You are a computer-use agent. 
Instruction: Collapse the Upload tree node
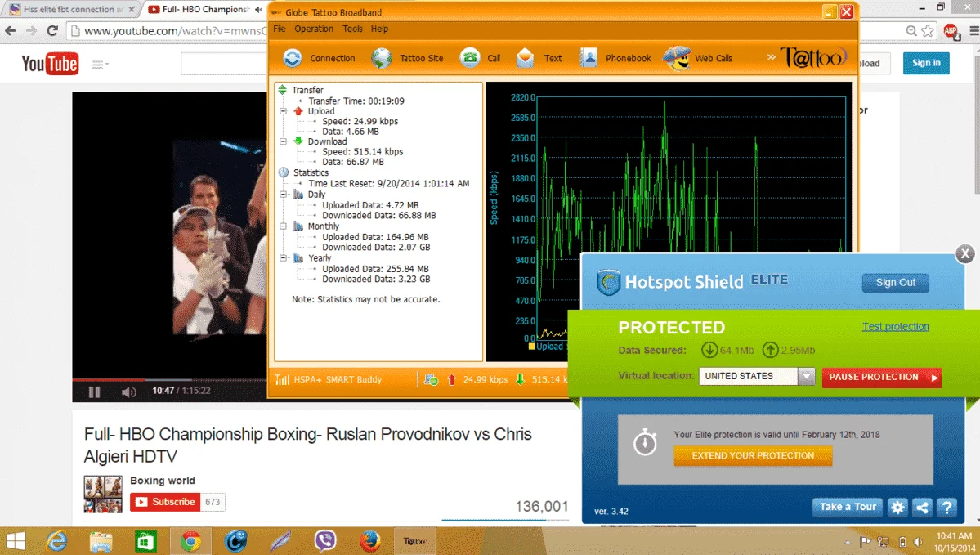pos(283,111)
